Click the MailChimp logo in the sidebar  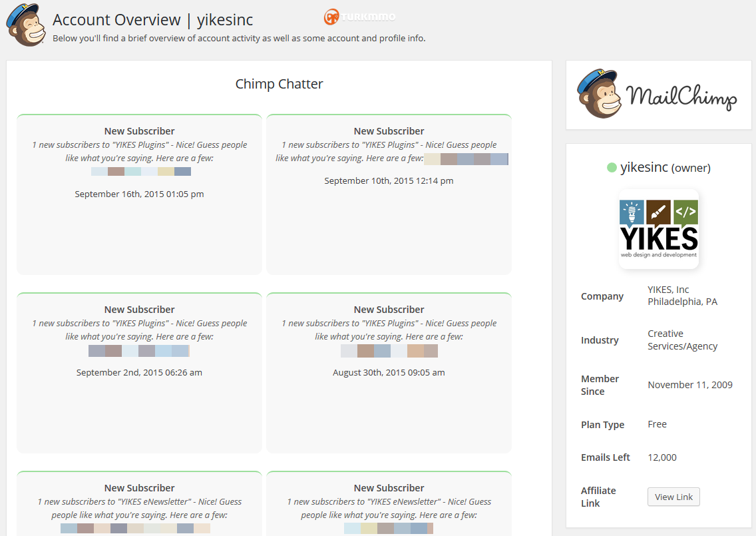(x=658, y=94)
